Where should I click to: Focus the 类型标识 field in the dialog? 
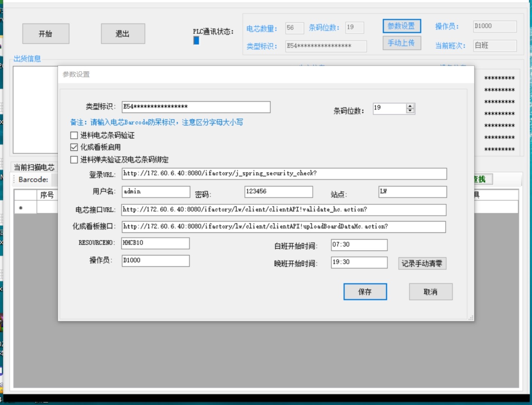(x=196, y=107)
